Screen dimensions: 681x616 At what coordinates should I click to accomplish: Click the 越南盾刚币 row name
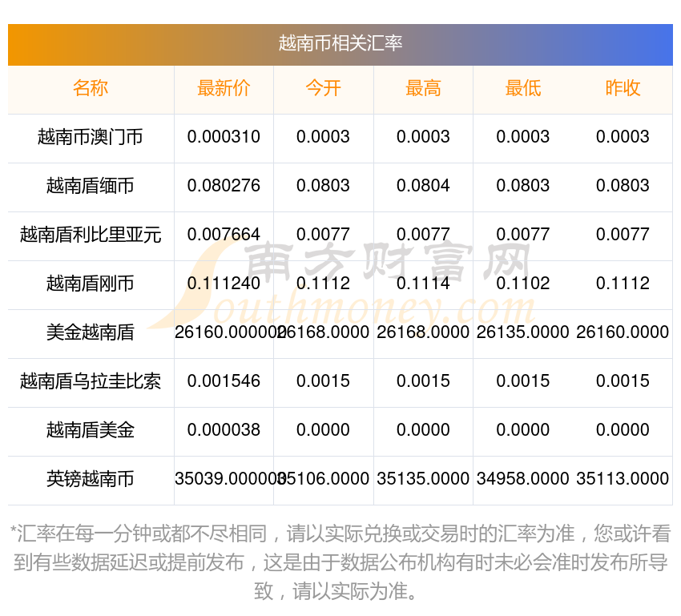91,284
